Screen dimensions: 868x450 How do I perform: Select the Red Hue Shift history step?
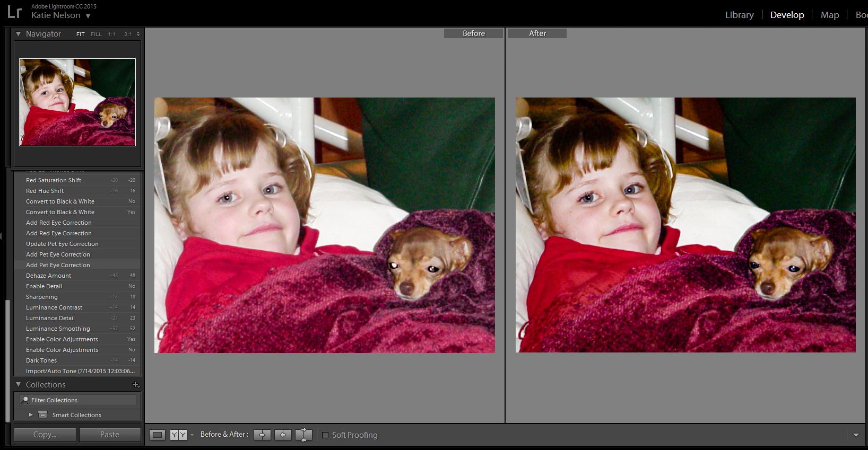[x=77, y=191]
